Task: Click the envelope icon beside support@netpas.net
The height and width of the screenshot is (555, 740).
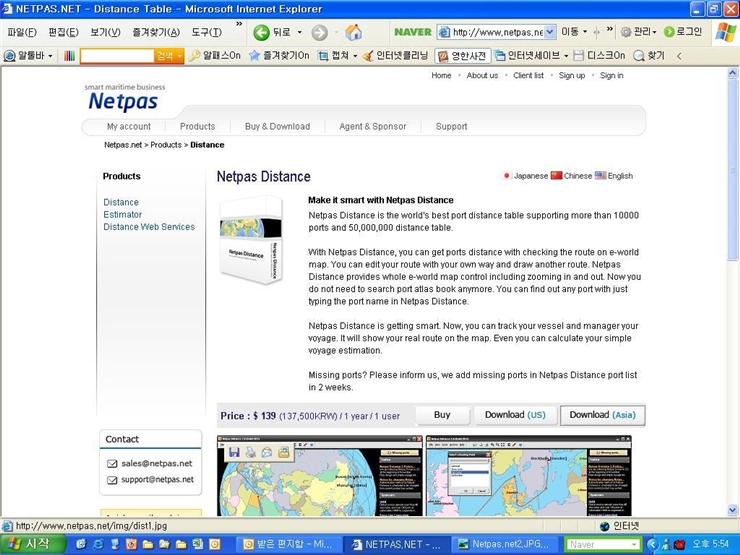Action: point(112,480)
